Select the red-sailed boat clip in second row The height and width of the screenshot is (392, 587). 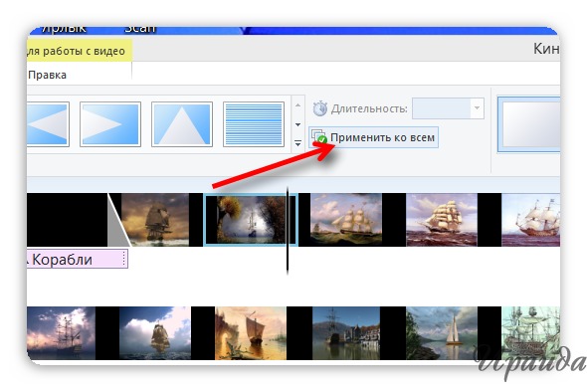tap(251, 333)
